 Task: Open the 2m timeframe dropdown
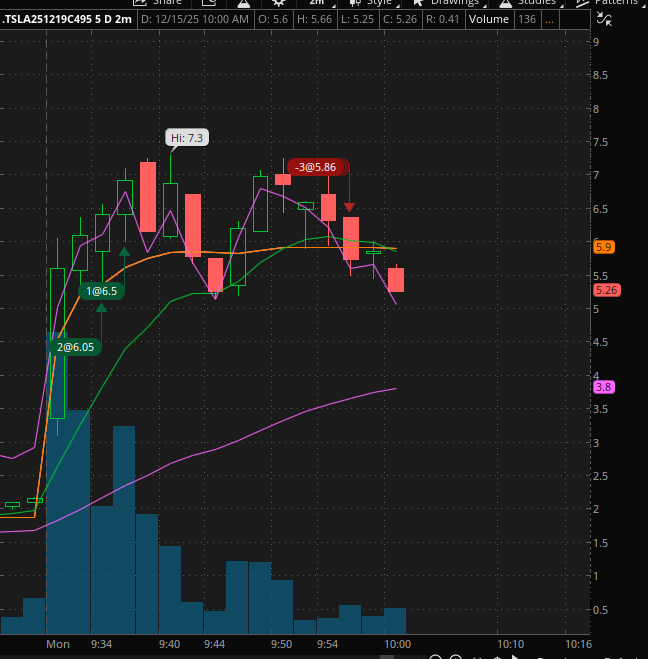[322, 3]
